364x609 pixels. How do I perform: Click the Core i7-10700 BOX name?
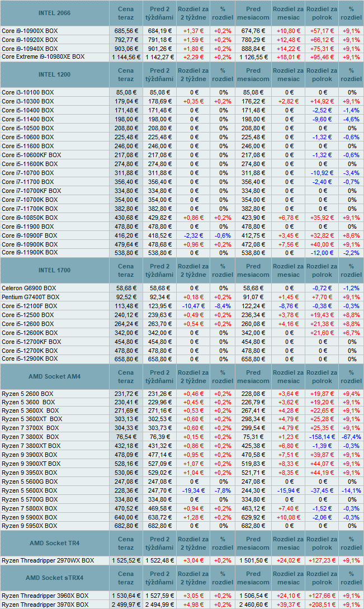coord(28,173)
